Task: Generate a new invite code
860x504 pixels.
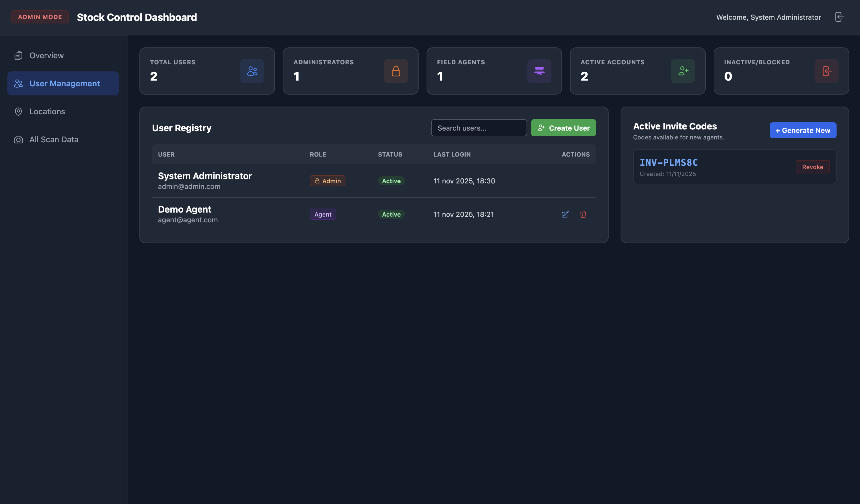Action: pos(803,130)
